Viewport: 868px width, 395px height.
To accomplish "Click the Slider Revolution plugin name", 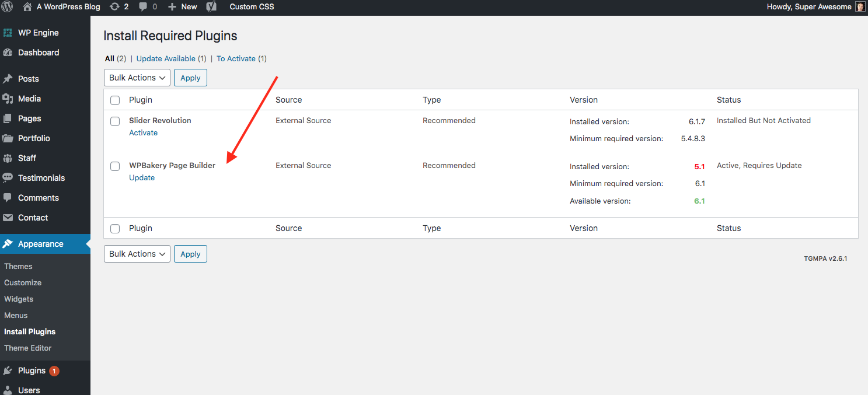I will (x=160, y=121).
